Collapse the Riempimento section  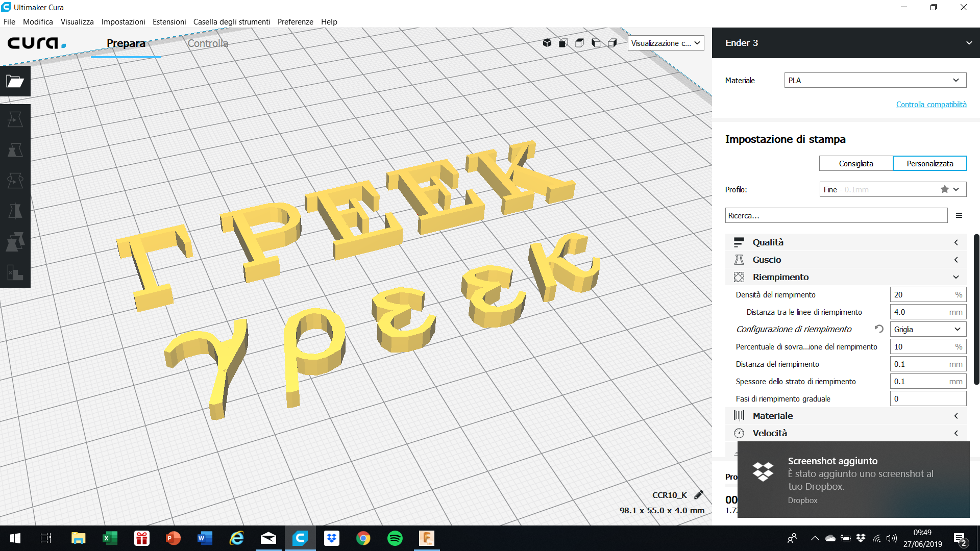click(955, 277)
